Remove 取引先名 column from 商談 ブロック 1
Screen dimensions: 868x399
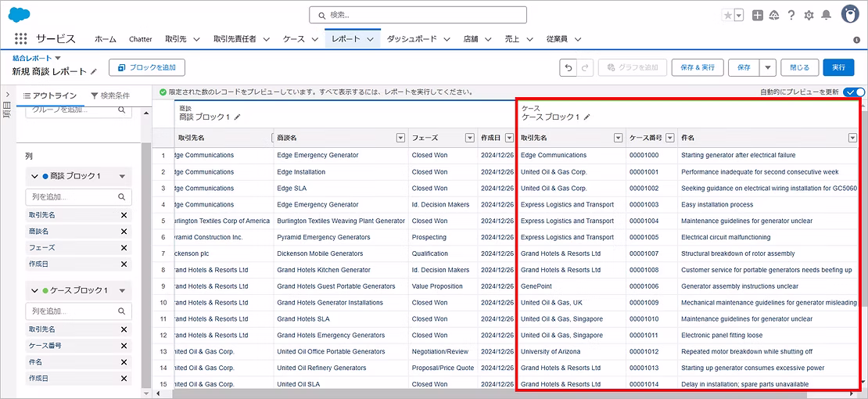tap(124, 215)
